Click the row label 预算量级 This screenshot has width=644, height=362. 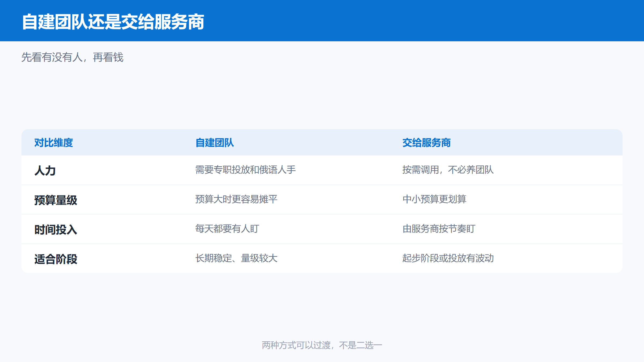click(x=56, y=200)
